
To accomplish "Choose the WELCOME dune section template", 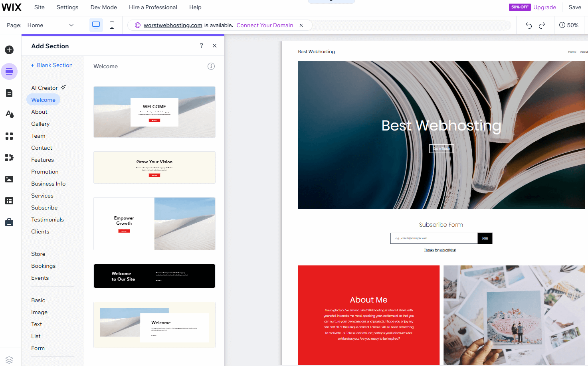I will pyautogui.click(x=154, y=112).
